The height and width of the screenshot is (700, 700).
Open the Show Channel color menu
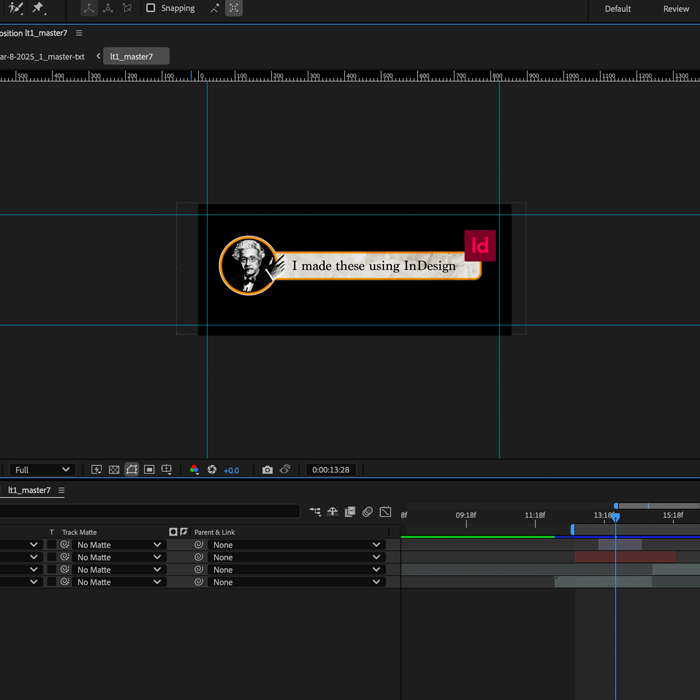(x=194, y=470)
